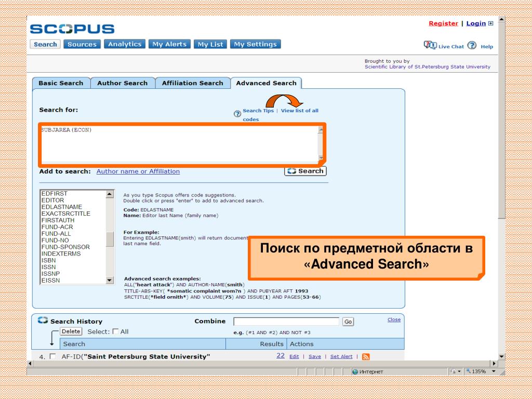The height and width of the screenshot is (399, 532).
Task: Click Edit for search row 4
Action: (x=294, y=356)
